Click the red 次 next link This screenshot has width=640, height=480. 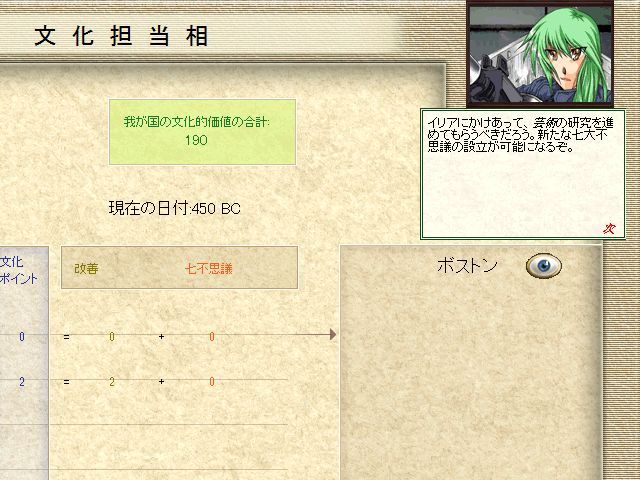(x=609, y=229)
